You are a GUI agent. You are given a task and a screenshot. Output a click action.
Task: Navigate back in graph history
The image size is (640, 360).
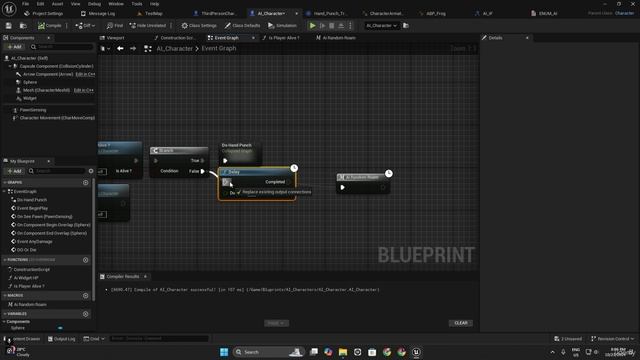click(120, 49)
